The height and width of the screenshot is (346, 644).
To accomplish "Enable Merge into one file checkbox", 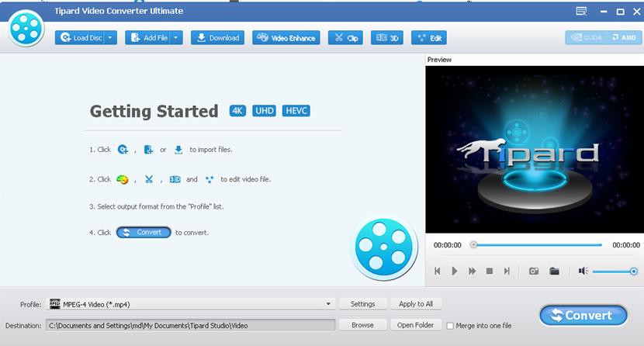I will 450,326.
